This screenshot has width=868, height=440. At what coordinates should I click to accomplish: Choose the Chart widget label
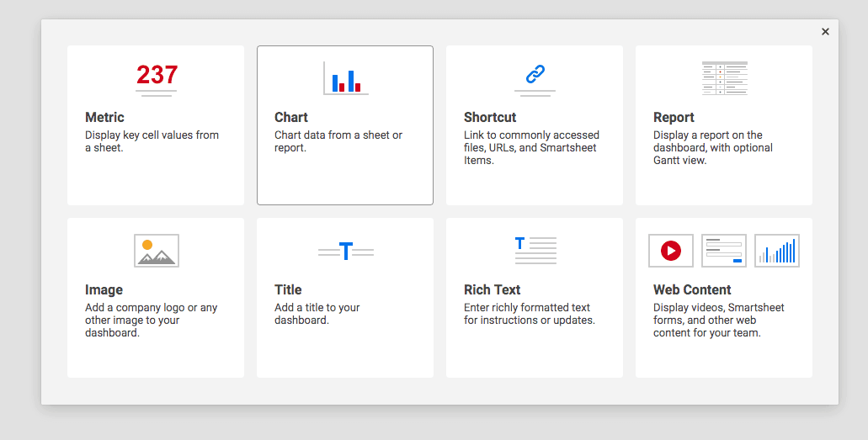click(291, 118)
